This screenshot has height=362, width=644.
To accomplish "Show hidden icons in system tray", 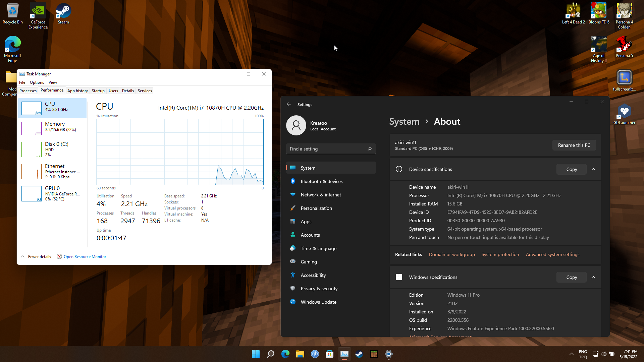I will pos(571,354).
